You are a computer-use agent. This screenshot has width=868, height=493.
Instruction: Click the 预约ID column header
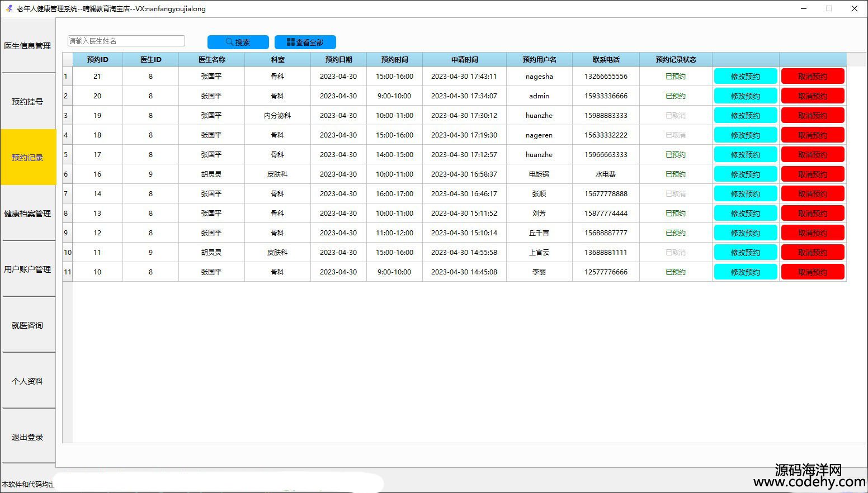point(97,59)
